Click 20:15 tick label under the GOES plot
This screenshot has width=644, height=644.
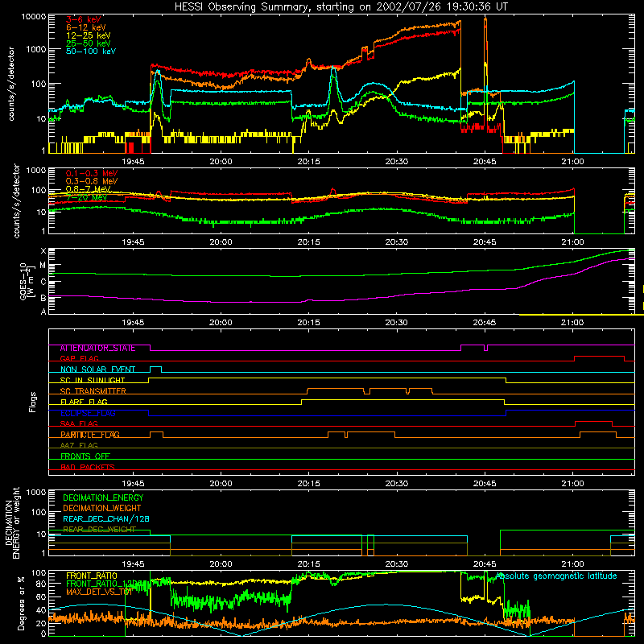[308, 323]
